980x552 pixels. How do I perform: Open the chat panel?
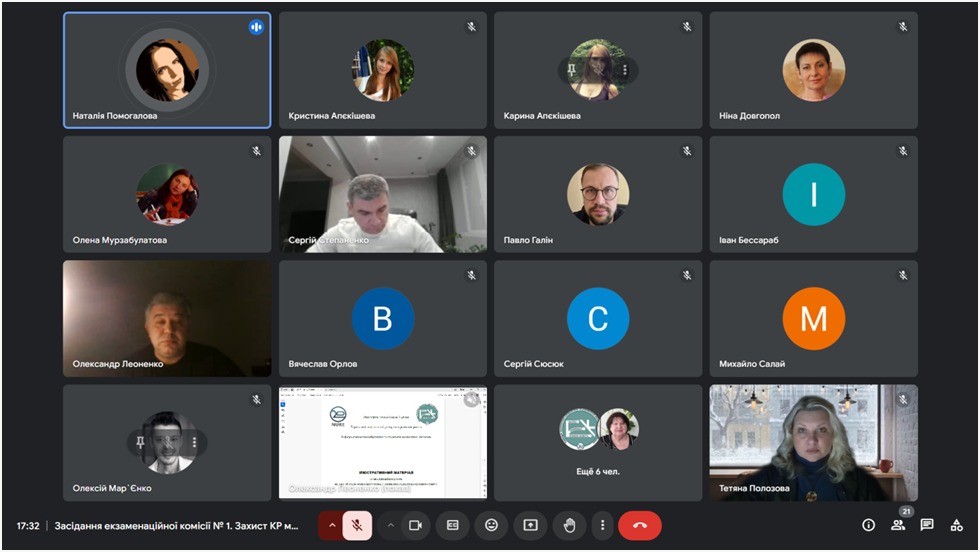click(927, 525)
